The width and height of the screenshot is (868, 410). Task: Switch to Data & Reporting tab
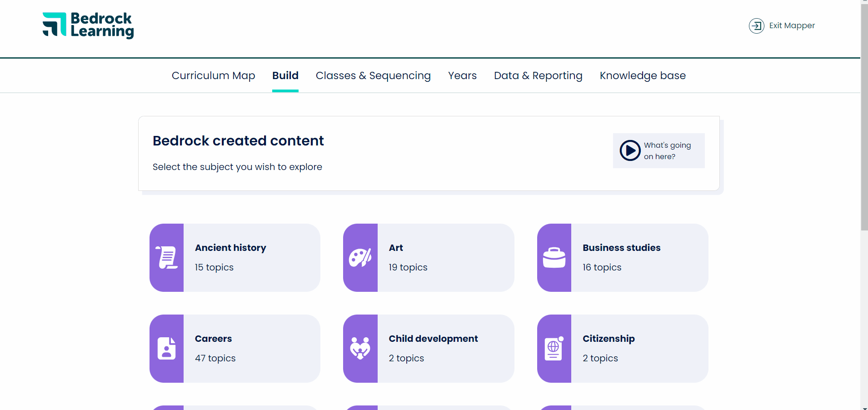(x=538, y=75)
